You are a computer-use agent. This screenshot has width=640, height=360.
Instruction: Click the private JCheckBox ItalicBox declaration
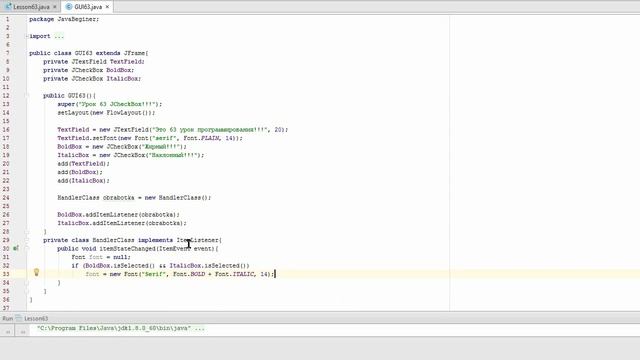point(92,79)
